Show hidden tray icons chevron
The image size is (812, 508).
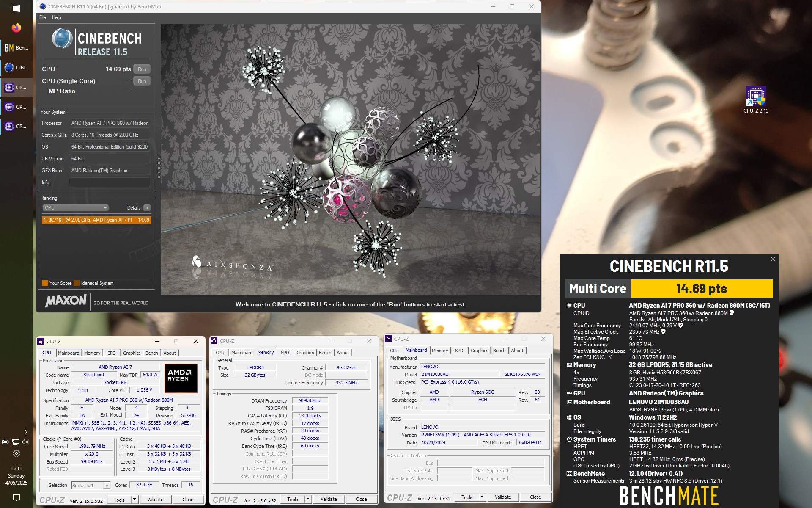(x=26, y=432)
